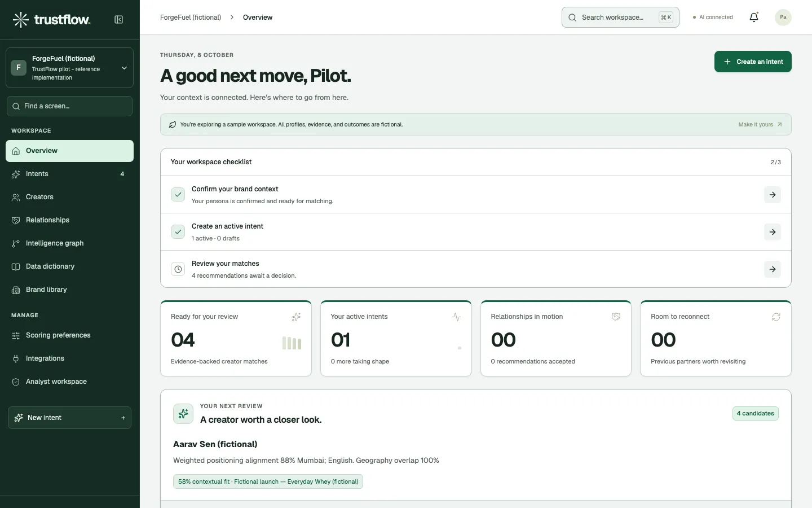This screenshot has height=508, width=812.
Task: Click the New intent sidebar button
Action: pos(69,418)
